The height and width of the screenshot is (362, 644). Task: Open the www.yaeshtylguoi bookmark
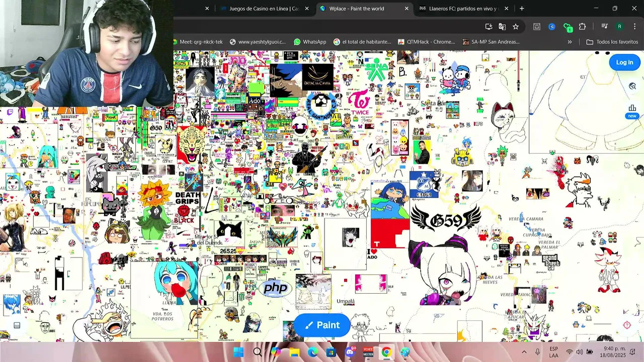[258, 42]
